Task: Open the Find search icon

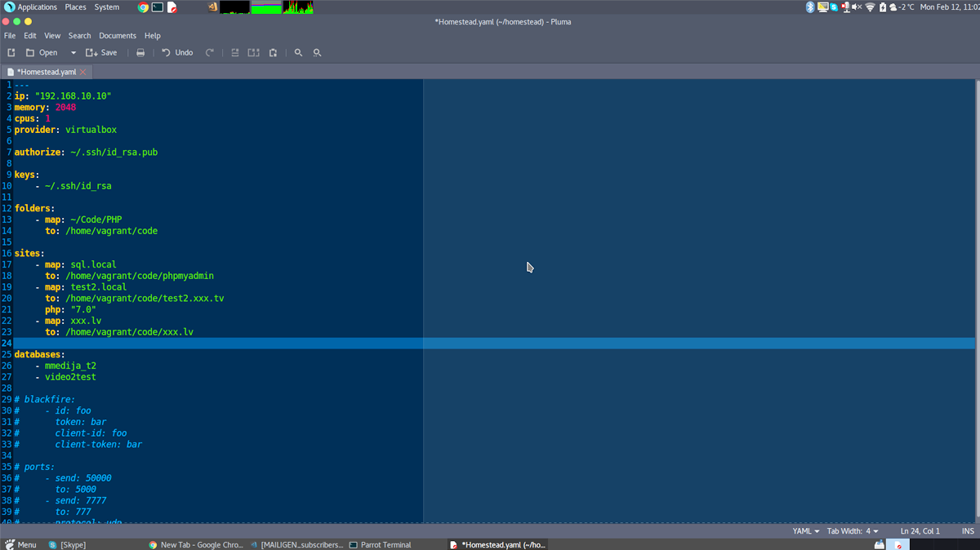Action: [299, 52]
